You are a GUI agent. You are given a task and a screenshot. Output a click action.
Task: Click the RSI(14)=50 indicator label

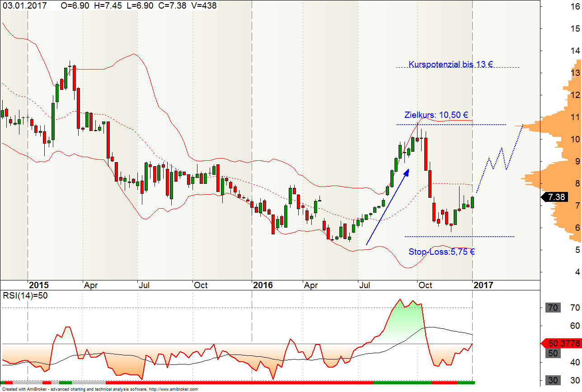pyautogui.click(x=25, y=296)
